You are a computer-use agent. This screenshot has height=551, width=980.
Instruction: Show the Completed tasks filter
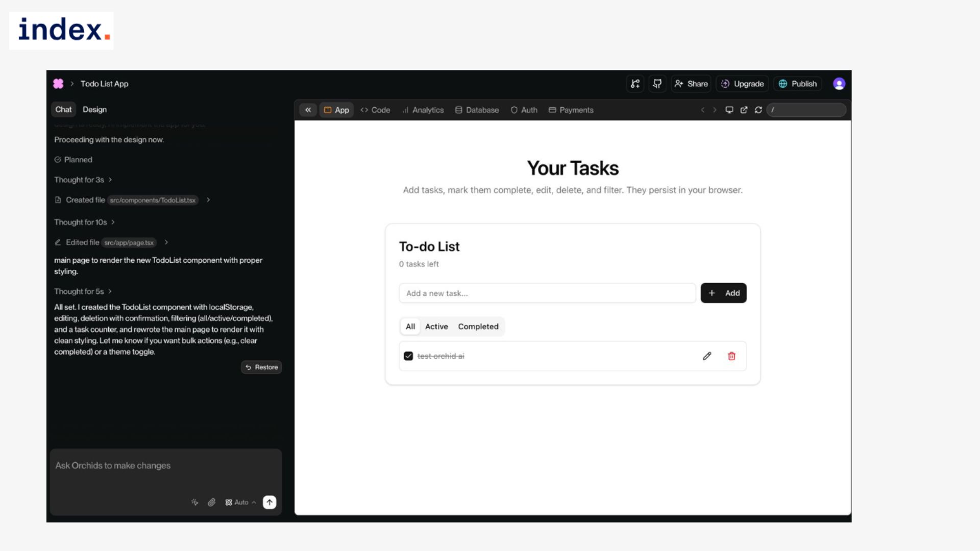click(478, 327)
